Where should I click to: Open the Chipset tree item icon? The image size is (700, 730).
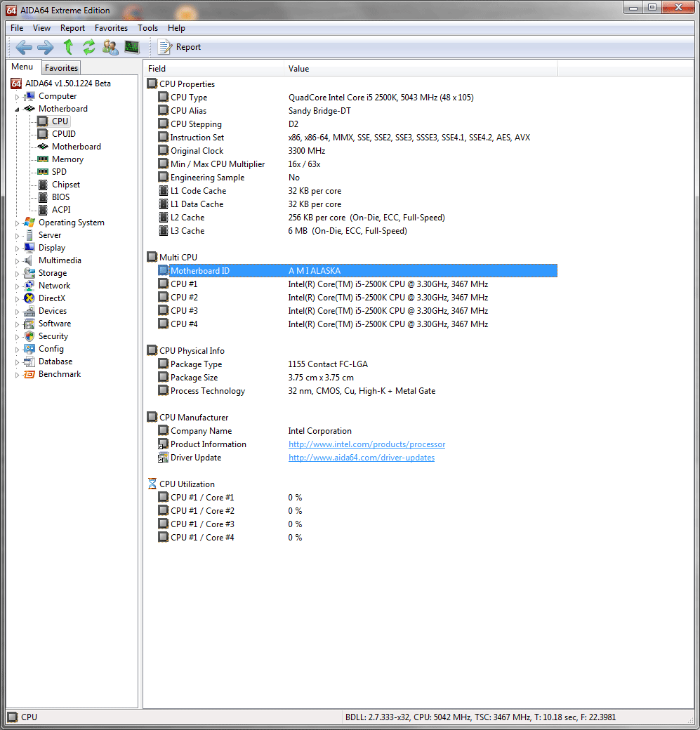[x=43, y=185]
